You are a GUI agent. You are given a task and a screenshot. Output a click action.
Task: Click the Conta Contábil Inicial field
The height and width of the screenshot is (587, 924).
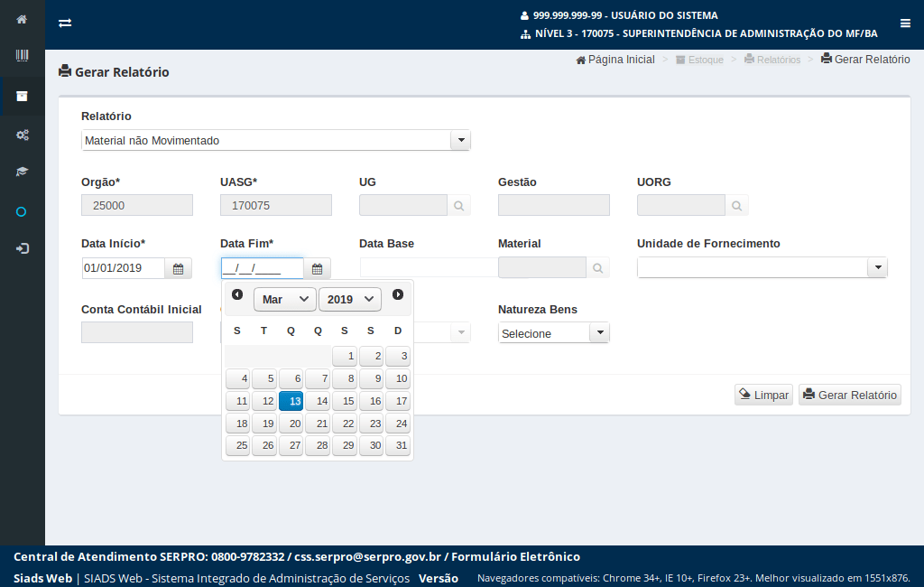click(137, 332)
